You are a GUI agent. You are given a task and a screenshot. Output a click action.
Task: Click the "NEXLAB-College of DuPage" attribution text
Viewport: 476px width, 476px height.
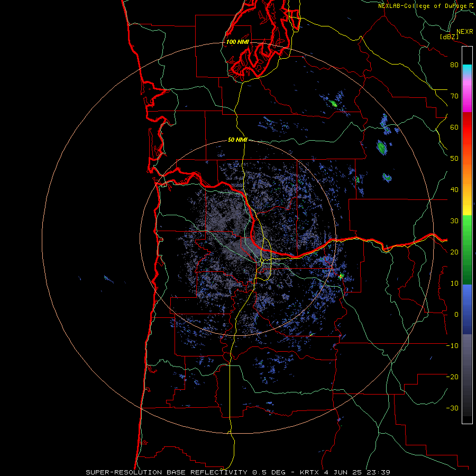pyautogui.click(x=422, y=6)
